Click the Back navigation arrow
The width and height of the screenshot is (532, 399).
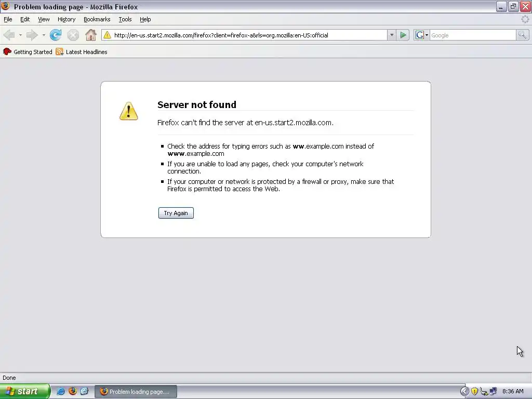9,35
